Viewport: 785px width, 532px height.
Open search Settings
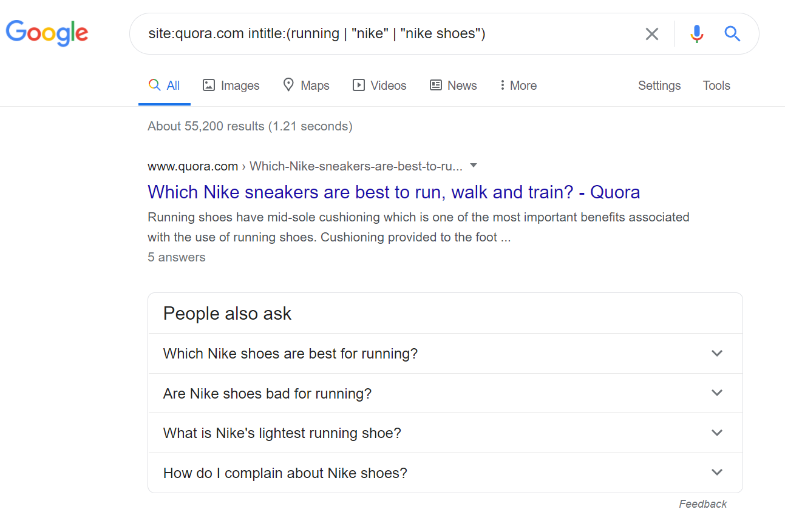point(659,86)
